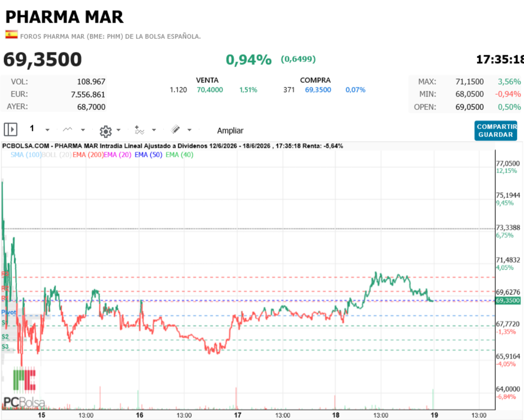Click the PHARMA MAR heading

click(64, 17)
